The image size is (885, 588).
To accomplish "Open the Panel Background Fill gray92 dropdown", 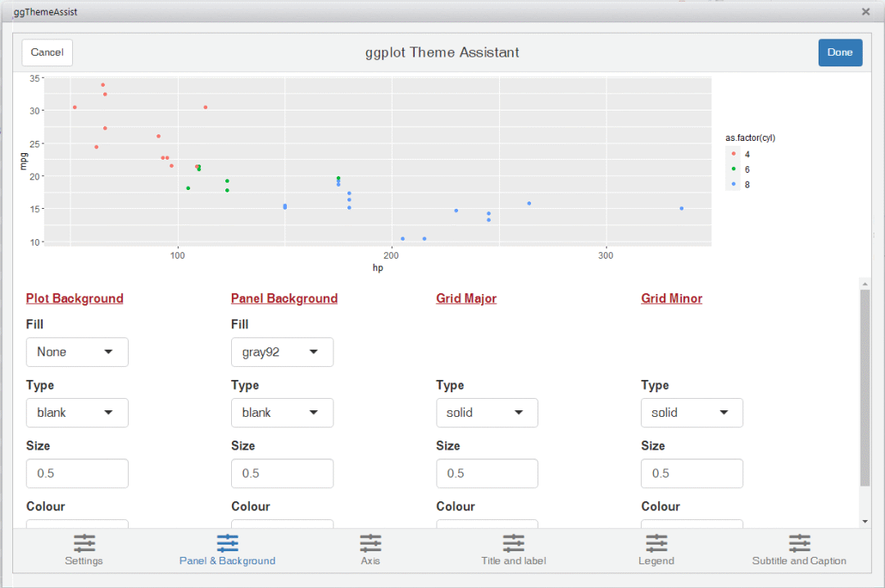I will tap(282, 352).
